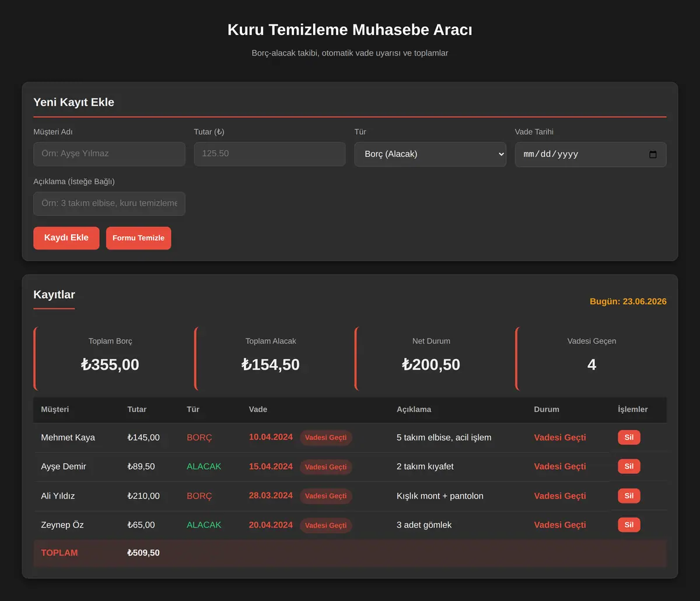
Task: Click the Vade column header
Action: point(258,409)
